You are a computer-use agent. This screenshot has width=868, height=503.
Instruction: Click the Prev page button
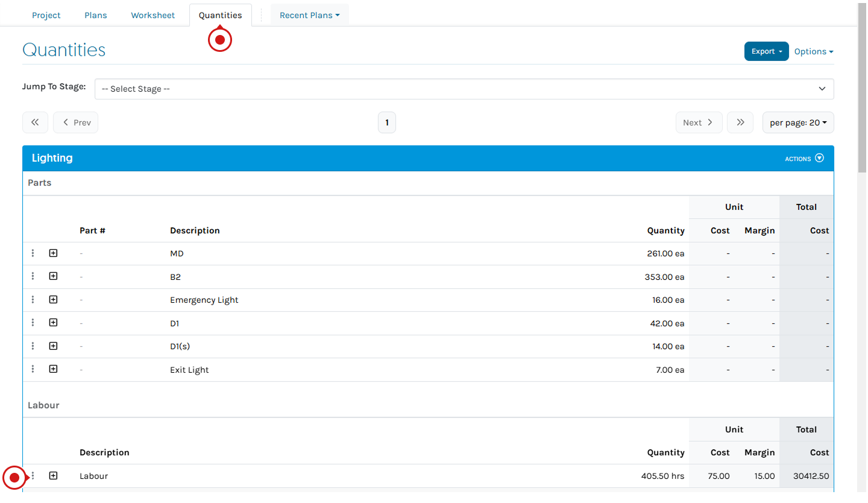point(76,122)
